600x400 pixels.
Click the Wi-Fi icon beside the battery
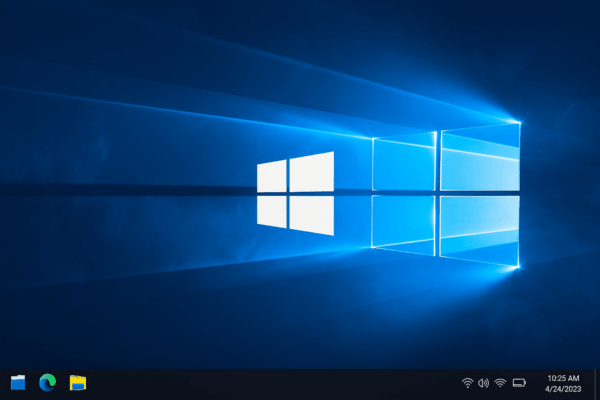(x=500, y=383)
